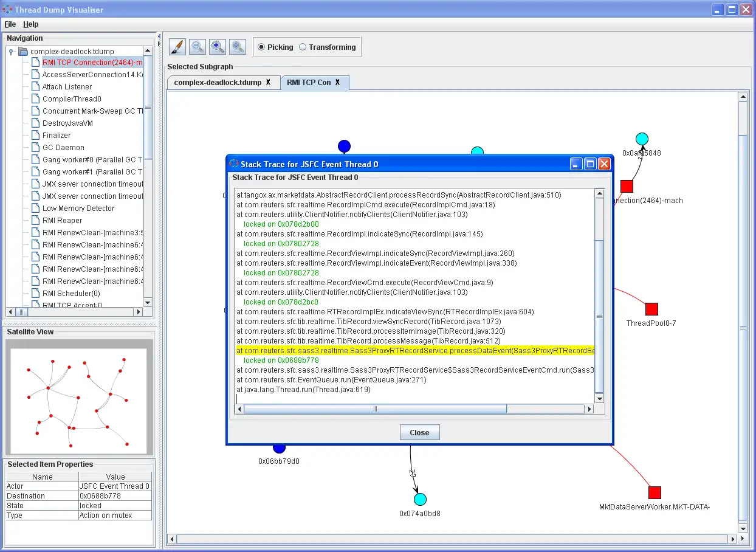This screenshot has height=552, width=756.
Task: Click the 'JSFC Event Thread 0' Actor value cell
Action: pyautogui.click(x=115, y=486)
